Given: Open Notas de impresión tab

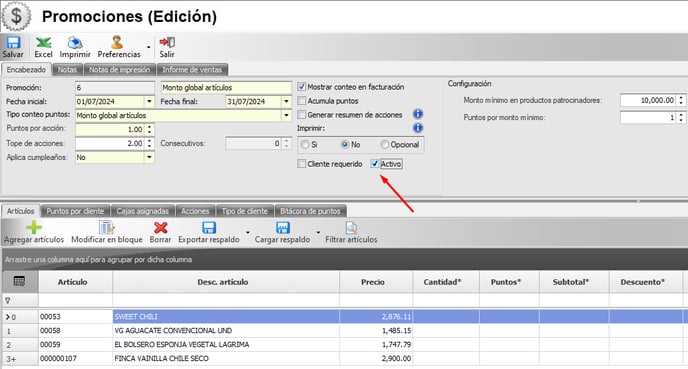Looking at the screenshot, I should click(120, 69).
